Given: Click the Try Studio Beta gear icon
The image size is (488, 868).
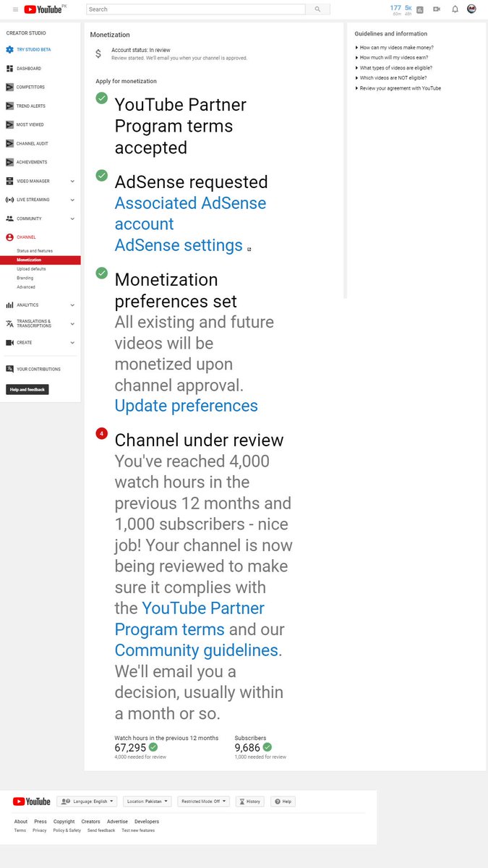Looking at the screenshot, I should [9, 49].
